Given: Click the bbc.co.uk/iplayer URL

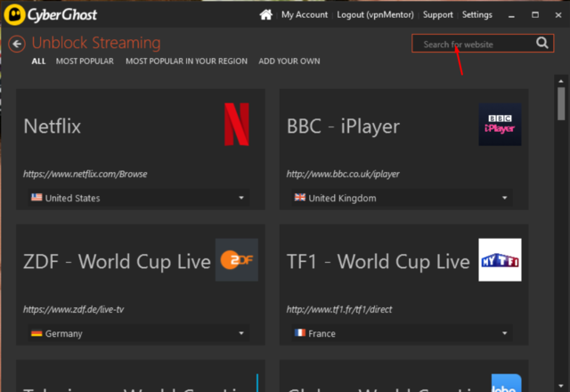Looking at the screenshot, I should 343,175.
